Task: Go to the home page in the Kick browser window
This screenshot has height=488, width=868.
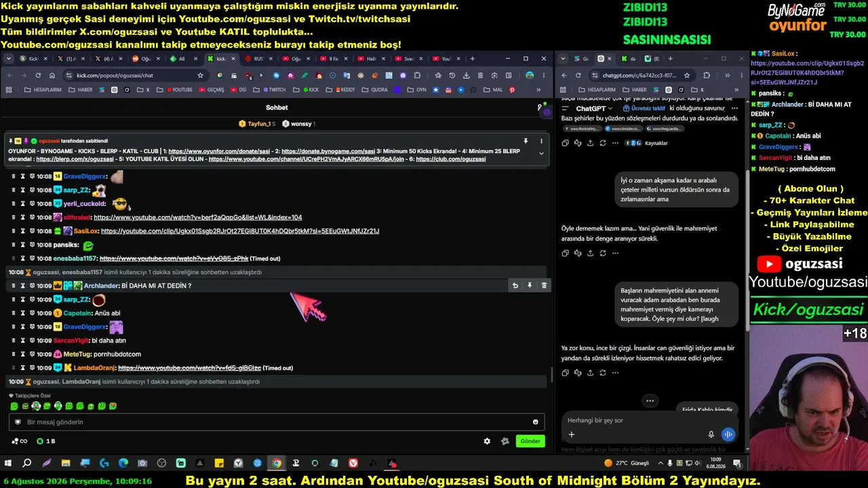Action: 54,75
